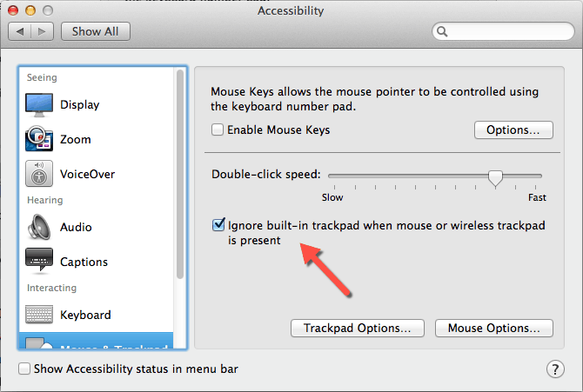Click the sidebar vertical scrollbar
The width and height of the screenshot is (583, 392).
click(x=180, y=174)
